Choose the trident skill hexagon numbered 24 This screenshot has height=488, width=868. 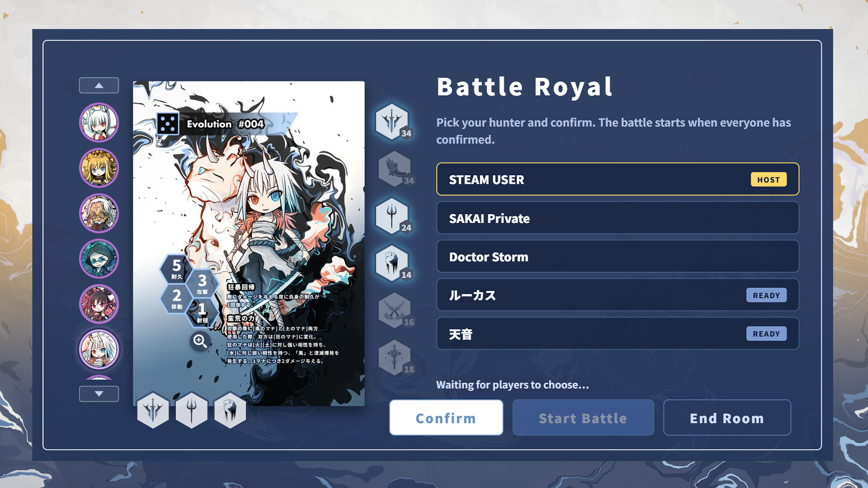(392, 216)
